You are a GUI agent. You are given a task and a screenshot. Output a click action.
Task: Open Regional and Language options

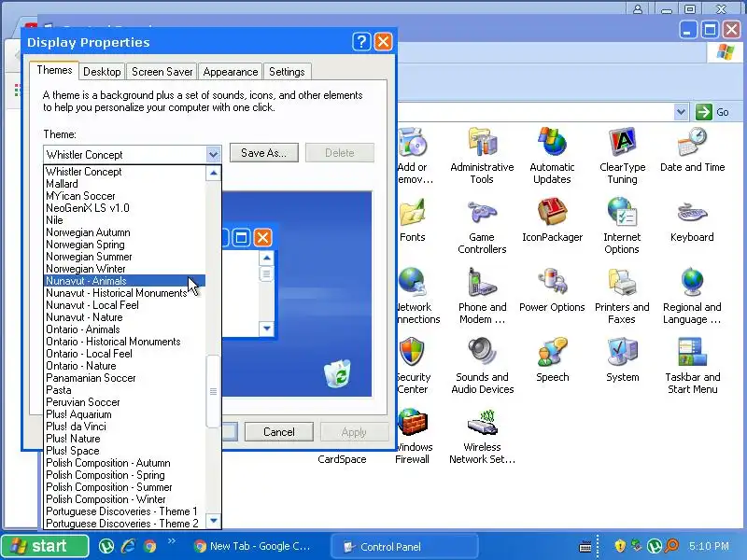click(692, 296)
